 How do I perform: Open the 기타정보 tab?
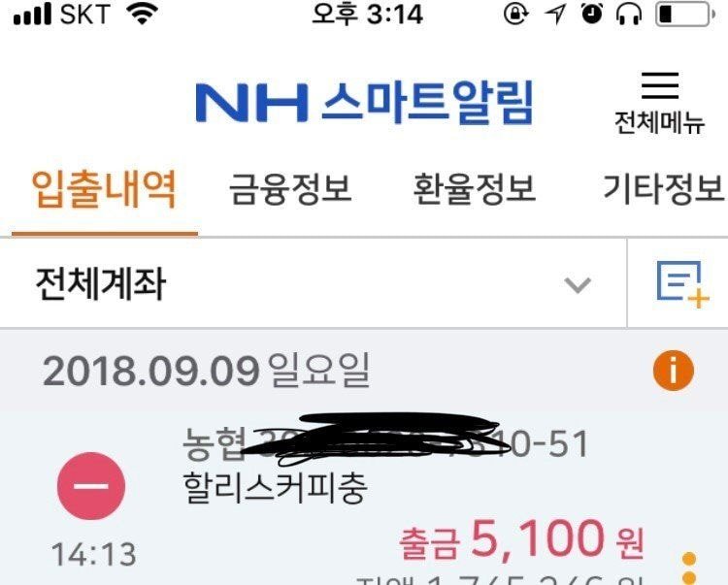(664, 189)
